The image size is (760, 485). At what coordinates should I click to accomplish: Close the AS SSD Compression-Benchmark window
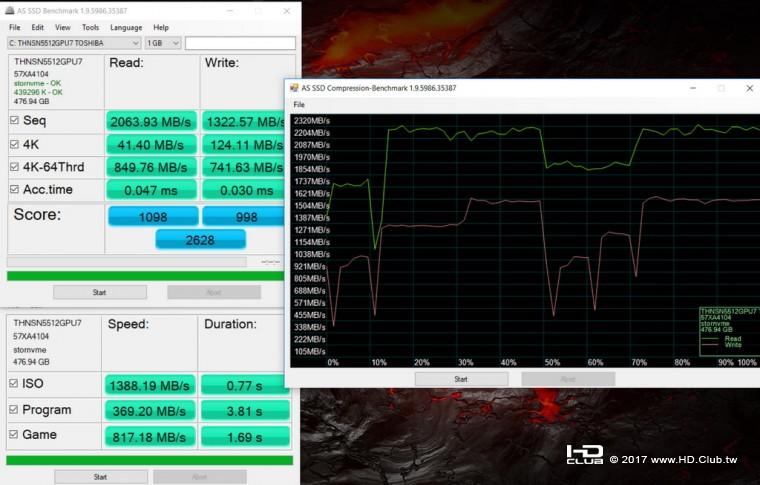(749, 88)
